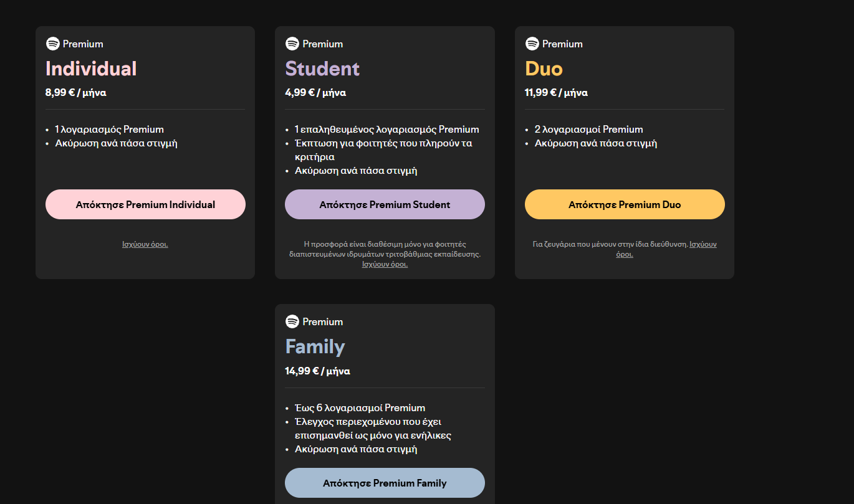The image size is (854, 504).
Task: Click the 14,99 € / μήνα price
Action: coord(317,371)
